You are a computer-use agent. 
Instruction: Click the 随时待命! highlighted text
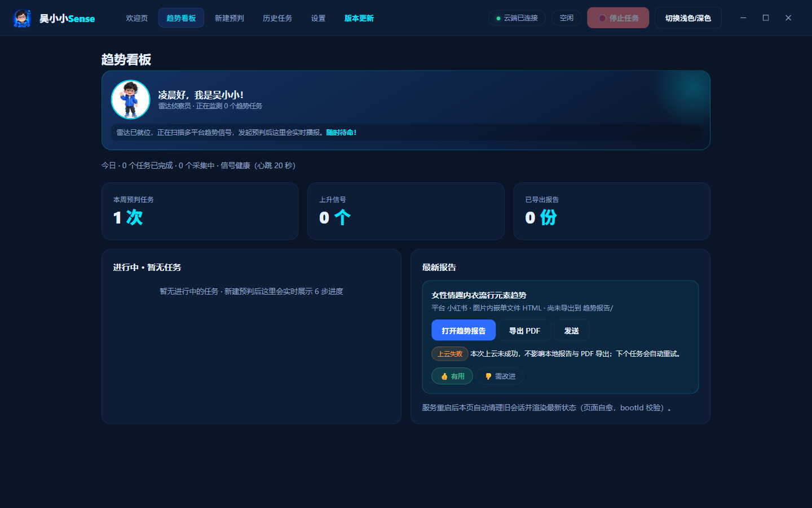[342, 133]
